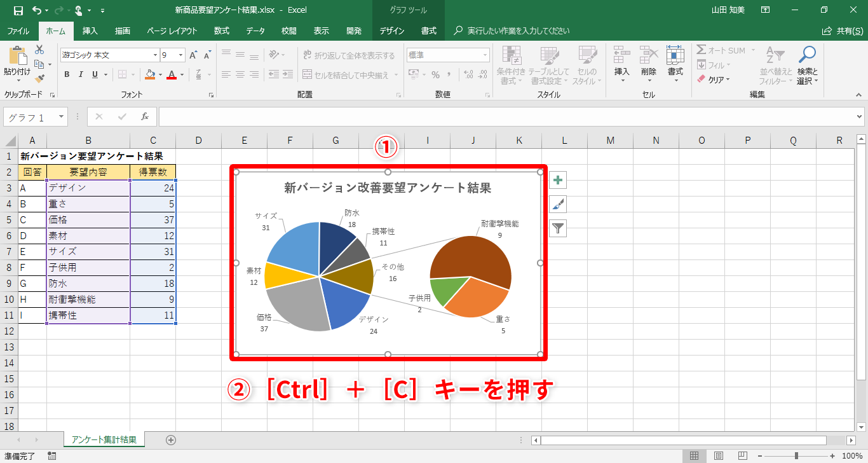Open the font size dropdown showing 9
The image size is (868, 463).
point(180,55)
